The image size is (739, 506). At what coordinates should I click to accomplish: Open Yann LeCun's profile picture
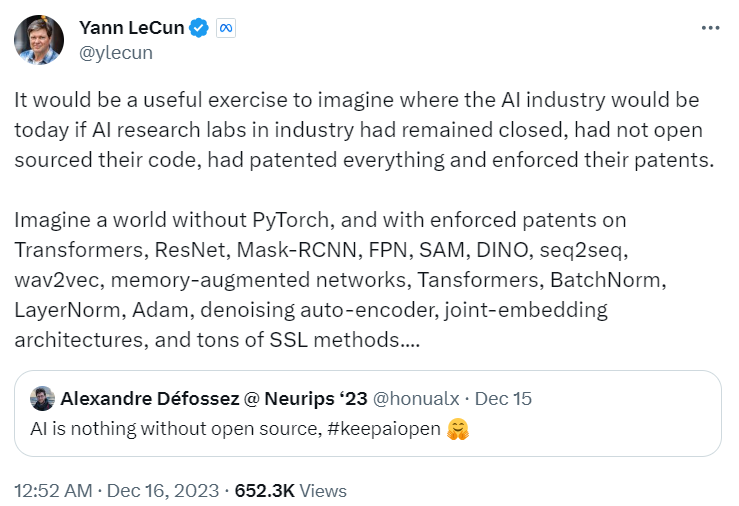click(39, 40)
